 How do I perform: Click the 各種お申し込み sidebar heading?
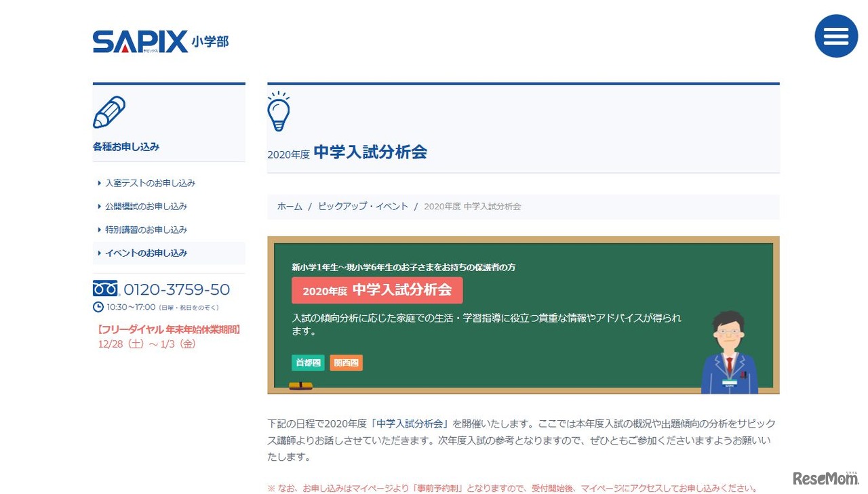pos(126,146)
